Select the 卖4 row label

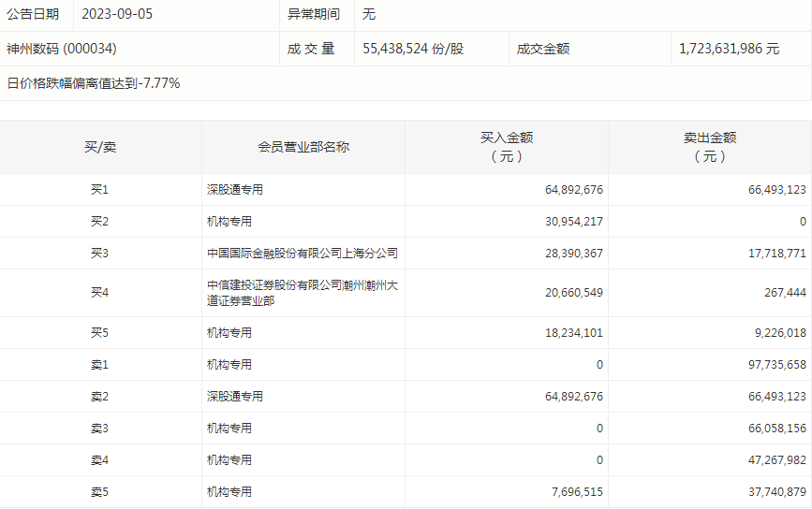[x=100, y=460]
